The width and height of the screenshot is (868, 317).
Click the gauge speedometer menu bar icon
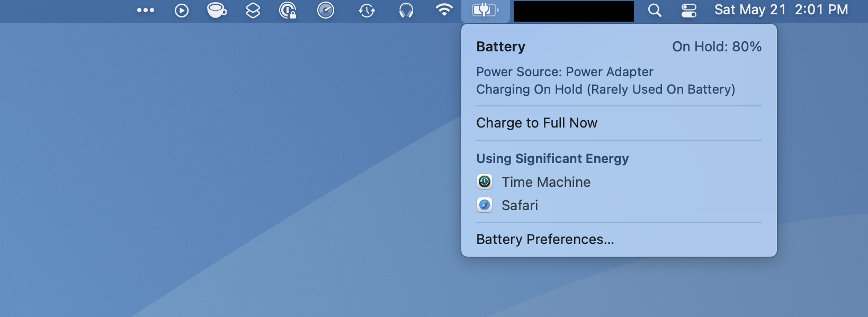[x=326, y=10]
